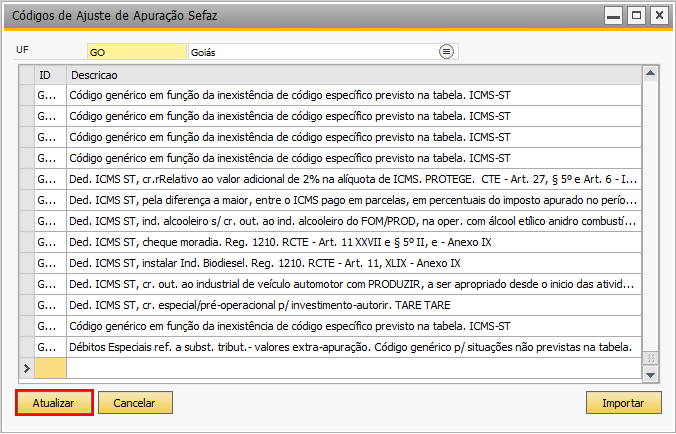676x434 pixels.
Task: Click the ID column header
Action: 50,75
